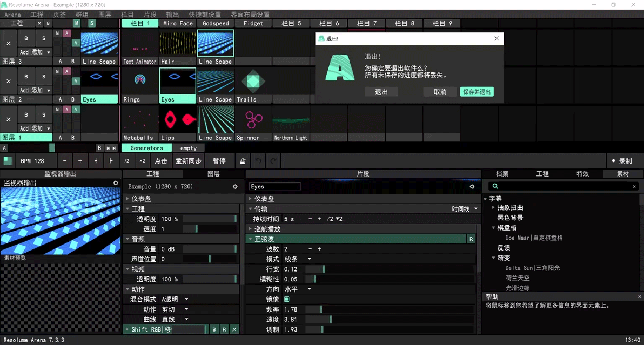Toggle solo S button on layer 2
Screen dimensions: 644x345
click(x=43, y=77)
